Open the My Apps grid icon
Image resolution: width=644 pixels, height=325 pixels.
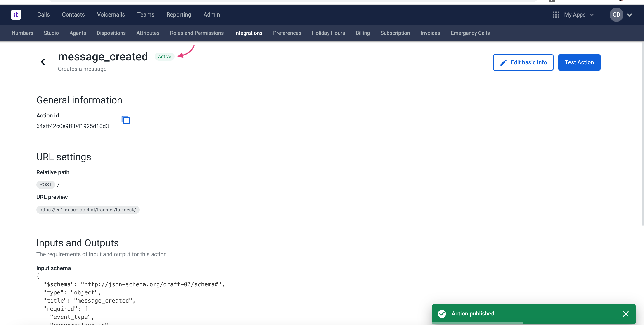point(556,15)
